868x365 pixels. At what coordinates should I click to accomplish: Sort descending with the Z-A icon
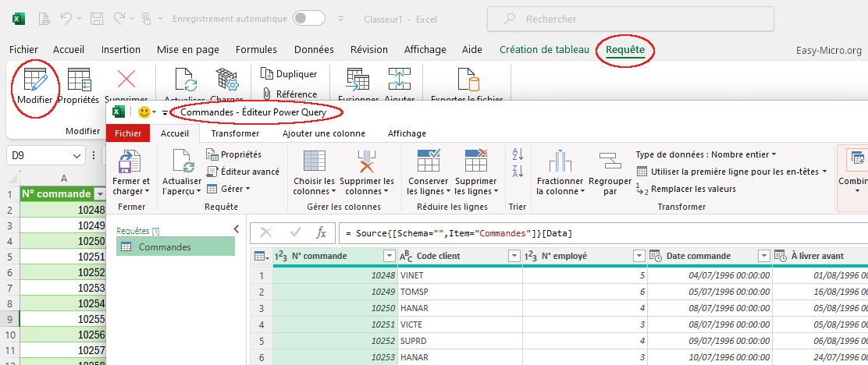pyautogui.click(x=518, y=171)
